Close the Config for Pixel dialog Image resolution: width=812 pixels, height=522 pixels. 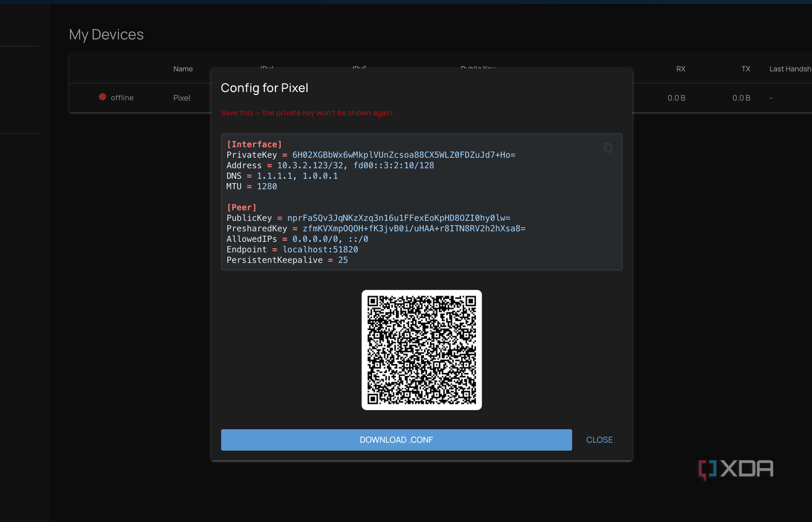click(599, 440)
